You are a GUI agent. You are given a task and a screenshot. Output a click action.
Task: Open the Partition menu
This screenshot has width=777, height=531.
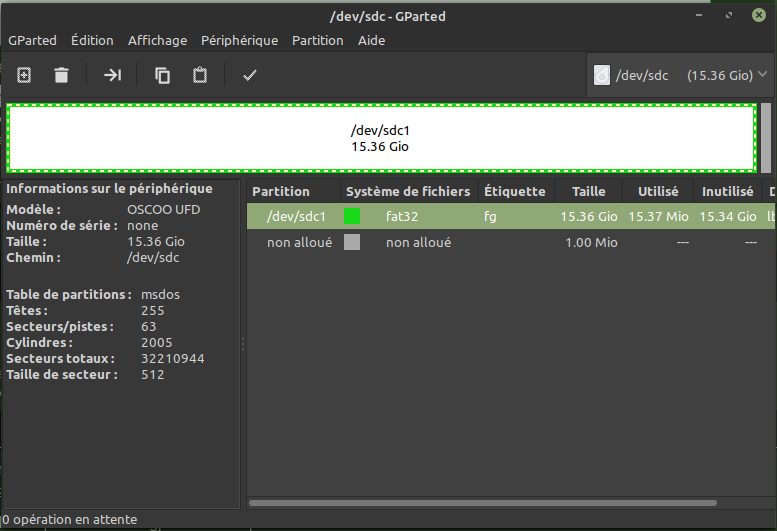(x=317, y=40)
